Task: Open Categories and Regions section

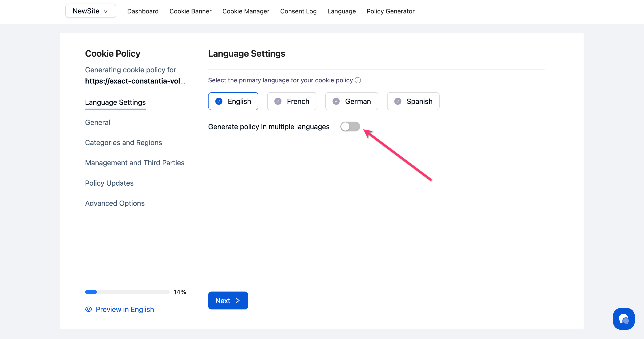Action: click(x=124, y=143)
